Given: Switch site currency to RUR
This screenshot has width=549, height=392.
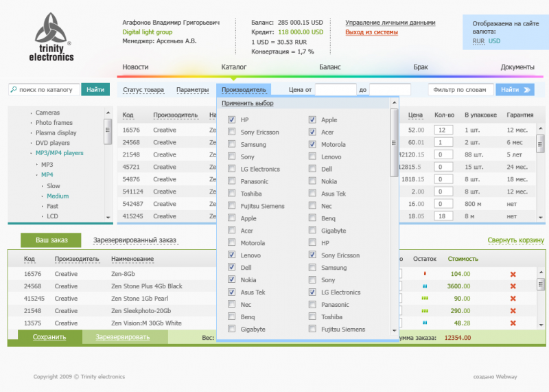Looking at the screenshot, I should coord(478,41).
